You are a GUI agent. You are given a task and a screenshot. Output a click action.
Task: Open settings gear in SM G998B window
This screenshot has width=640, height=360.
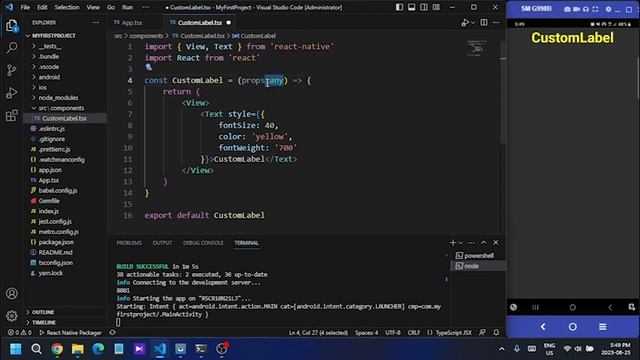608,9
